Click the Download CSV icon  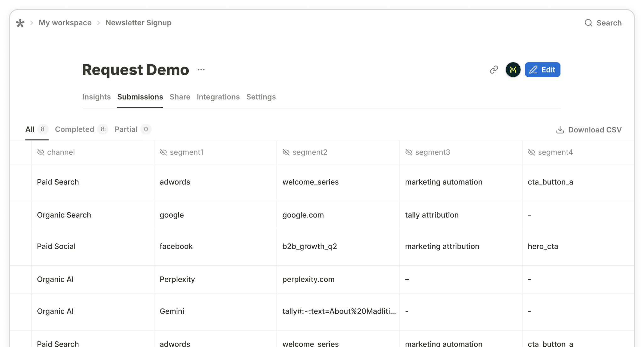(x=560, y=130)
